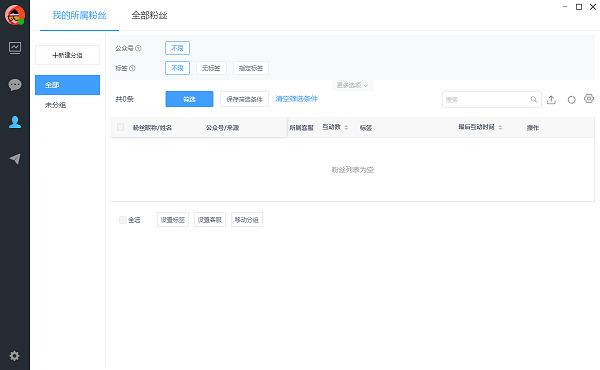Open the settings gear in sidebar
The image size is (600, 370).
15,356
